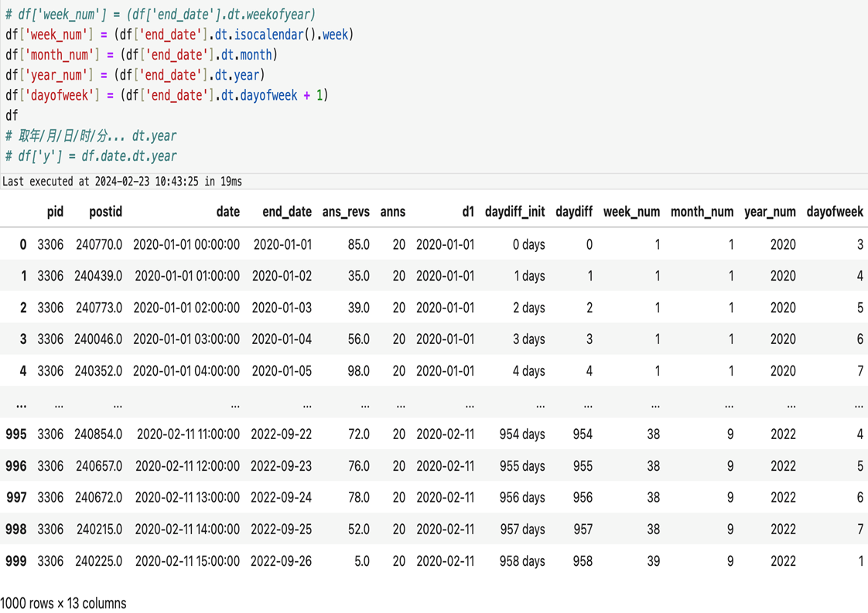Click daydiff_init cell '0 days'

click(528, 244)
